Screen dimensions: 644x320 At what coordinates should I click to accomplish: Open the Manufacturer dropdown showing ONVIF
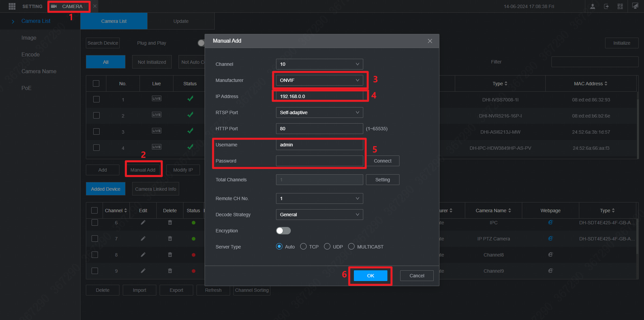[x=319, y=80]
